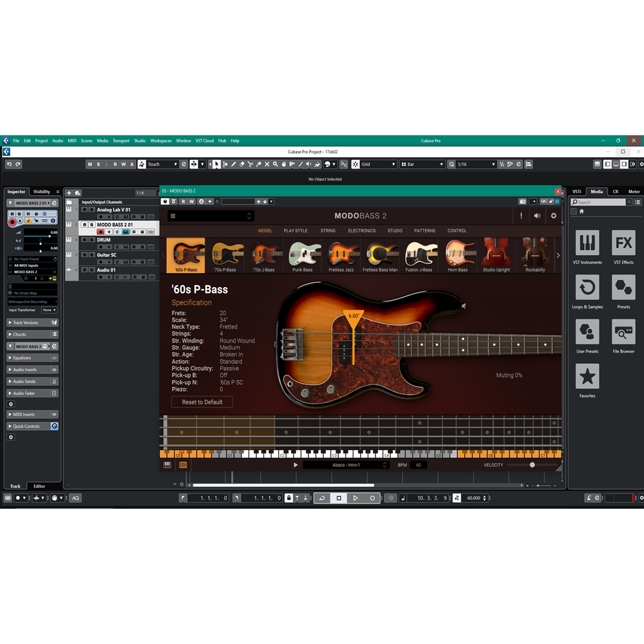Screen dimensions: 644x644
Task: Switch to the PLAY STYLE tab
Action: [296, 231]
